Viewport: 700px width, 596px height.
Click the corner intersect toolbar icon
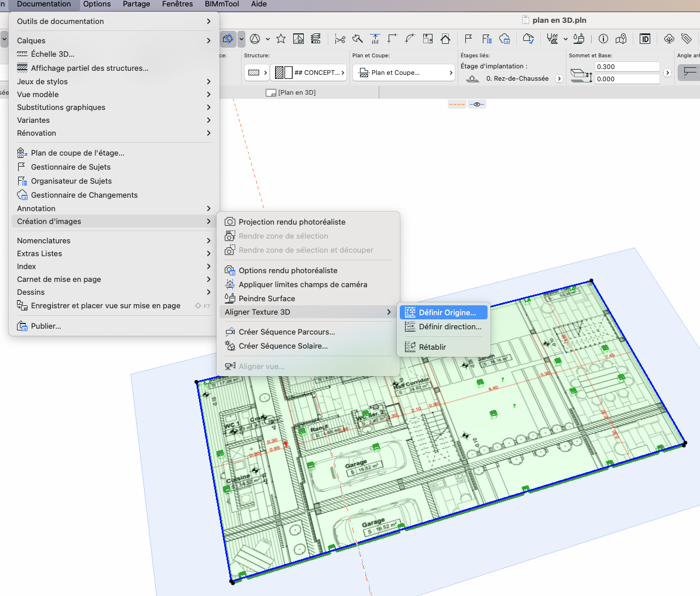[x=392, y=39]
